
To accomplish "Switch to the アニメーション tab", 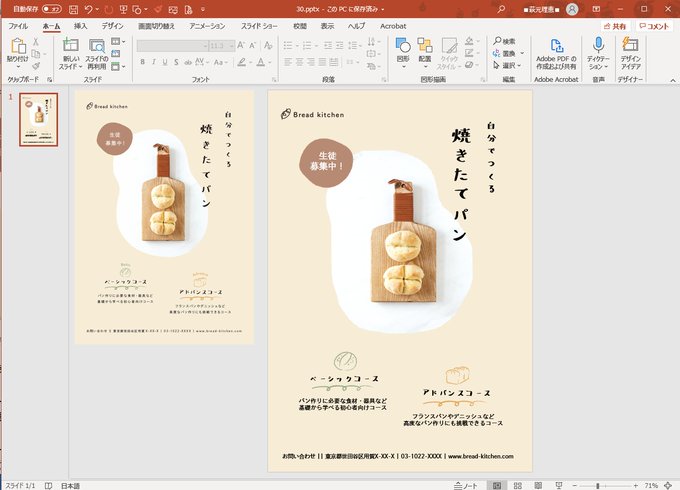I will [207, 26].
